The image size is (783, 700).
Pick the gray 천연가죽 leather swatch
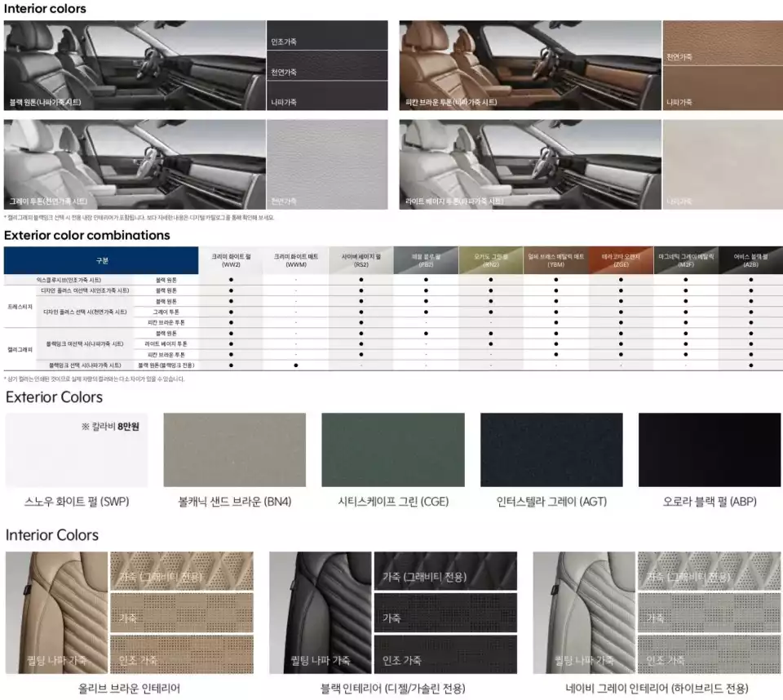(x=327, y=164)
